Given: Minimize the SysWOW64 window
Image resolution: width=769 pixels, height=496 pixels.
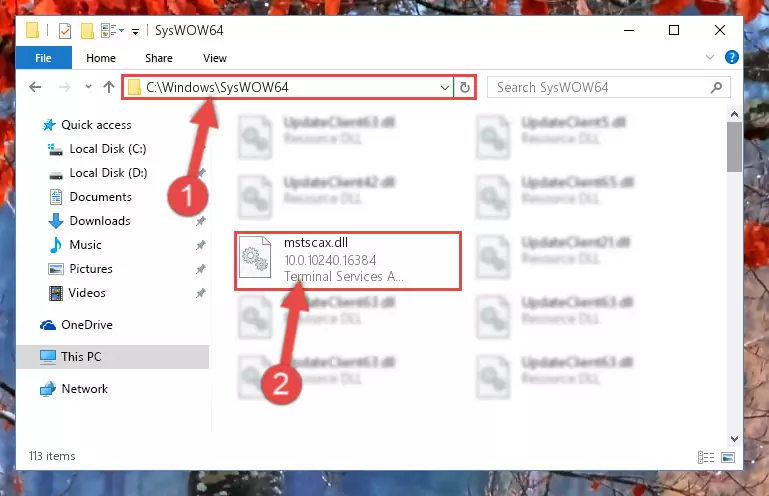Looking at the screenshot, I should [x=629, y=30].
